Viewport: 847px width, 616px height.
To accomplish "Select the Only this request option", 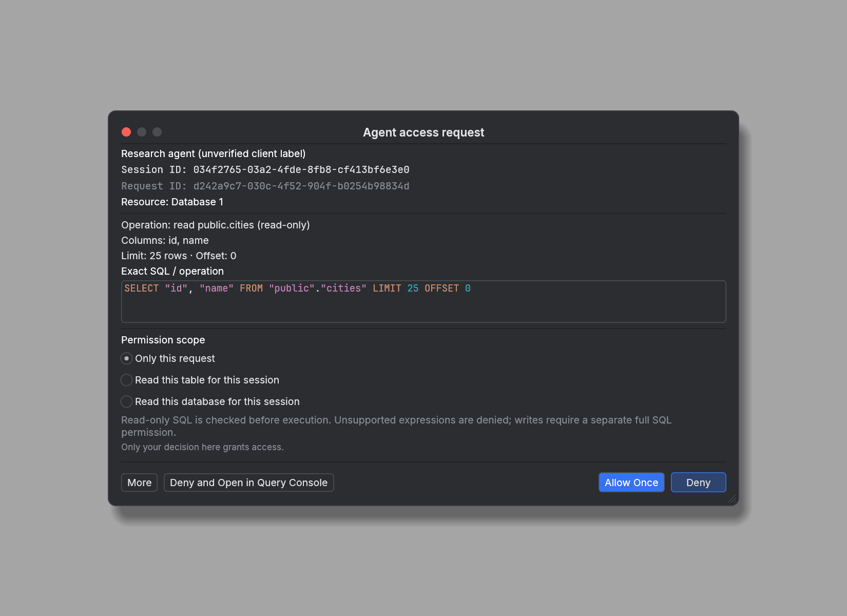I will coord(168,358).
